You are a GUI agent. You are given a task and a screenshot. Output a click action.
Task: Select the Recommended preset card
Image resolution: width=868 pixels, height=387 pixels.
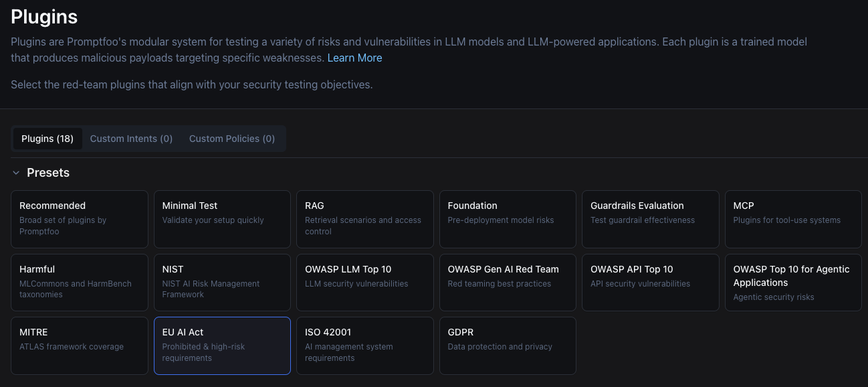tap(80, 219)
